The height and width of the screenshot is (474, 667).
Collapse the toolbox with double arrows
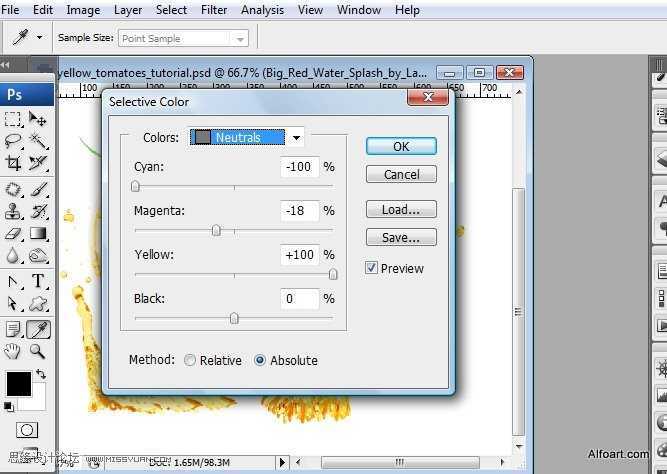click(x=5, y=65)
